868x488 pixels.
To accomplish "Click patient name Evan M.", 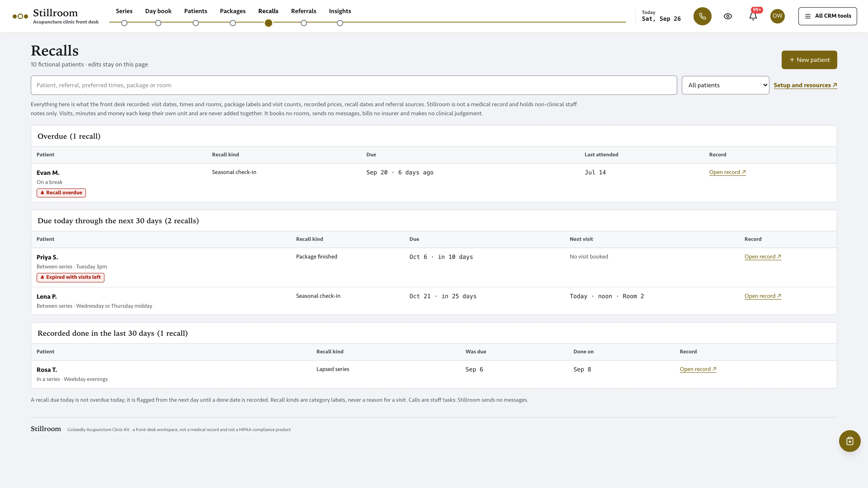I will (48, 173).
